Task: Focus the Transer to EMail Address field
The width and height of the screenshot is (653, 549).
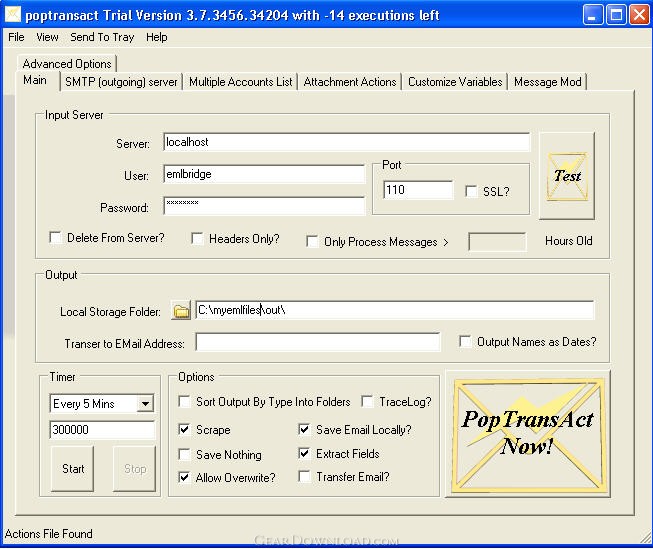Action: (318, 342)
